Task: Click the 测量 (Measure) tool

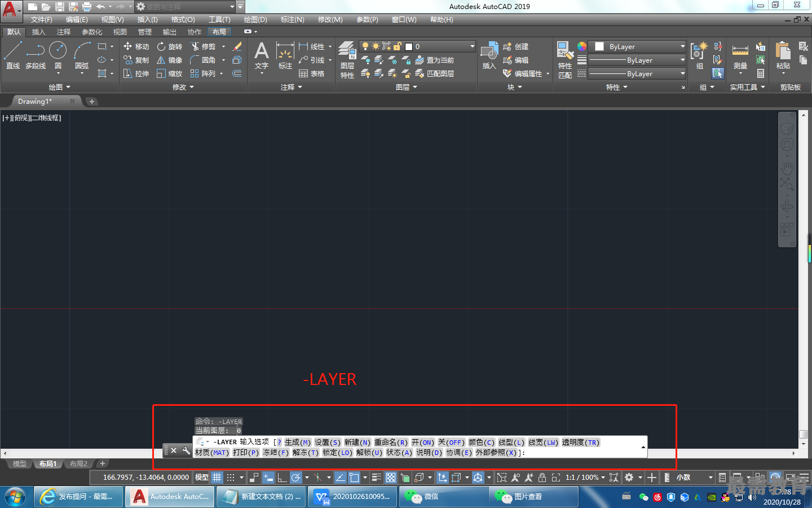Action: coord(740,55)
